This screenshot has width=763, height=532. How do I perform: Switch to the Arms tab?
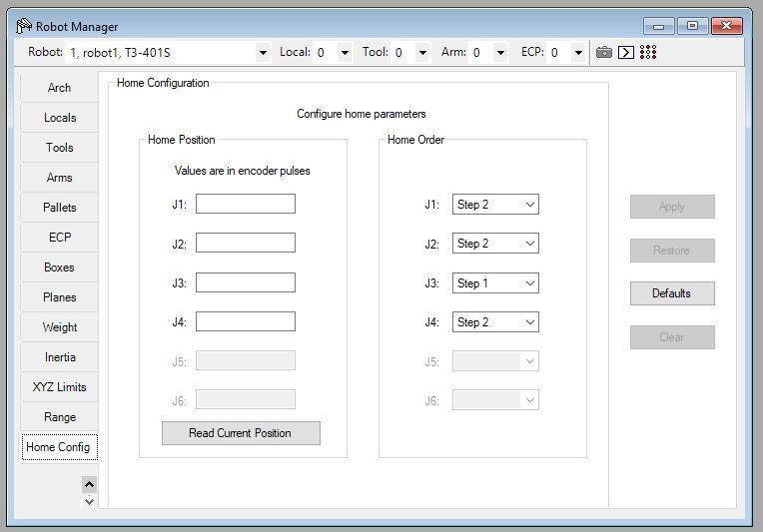tap(59, 178)
